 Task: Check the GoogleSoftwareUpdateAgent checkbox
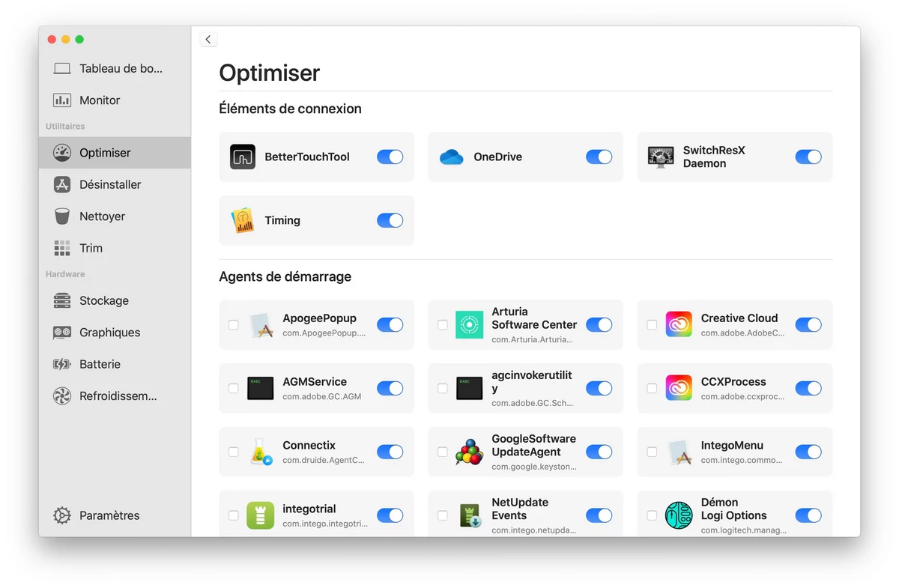443,452
